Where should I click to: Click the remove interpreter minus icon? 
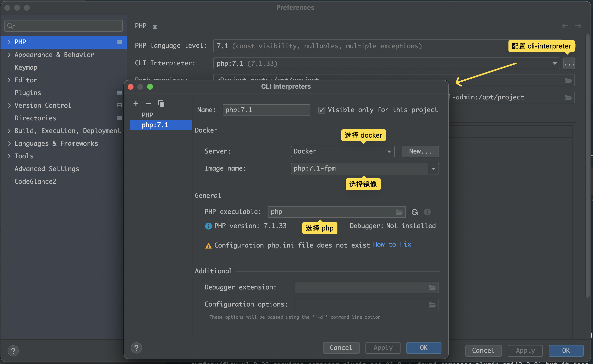(148, 104)
